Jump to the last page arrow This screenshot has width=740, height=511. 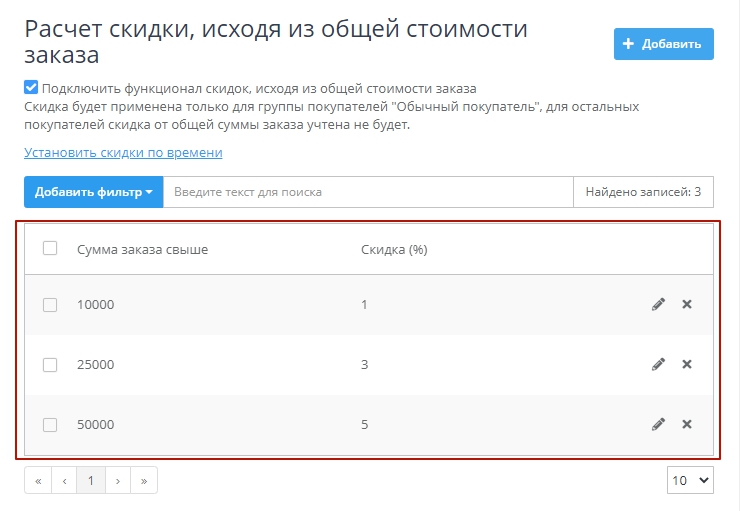pyautogui.click(x=144, y=481)
